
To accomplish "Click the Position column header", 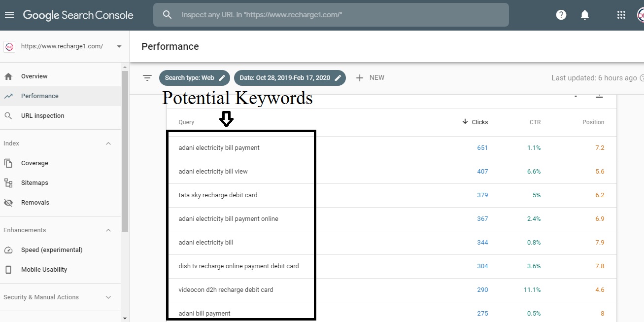I will click(593, 122).
